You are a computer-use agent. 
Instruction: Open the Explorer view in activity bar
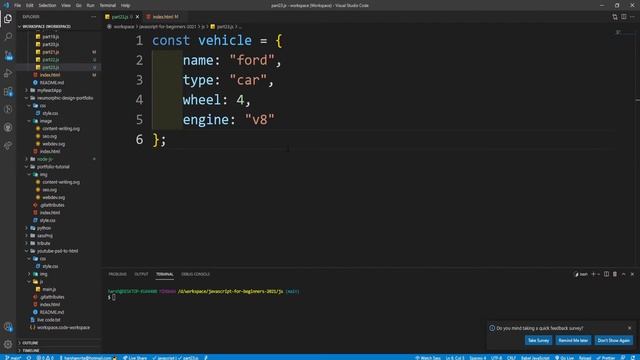pyautogui.click(x=8, y=18)
